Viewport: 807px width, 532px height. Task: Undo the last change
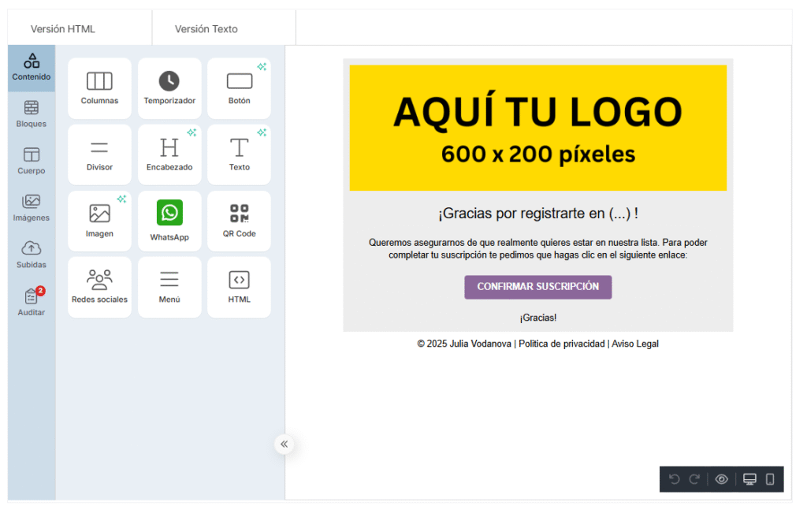[x=674, y=479]
